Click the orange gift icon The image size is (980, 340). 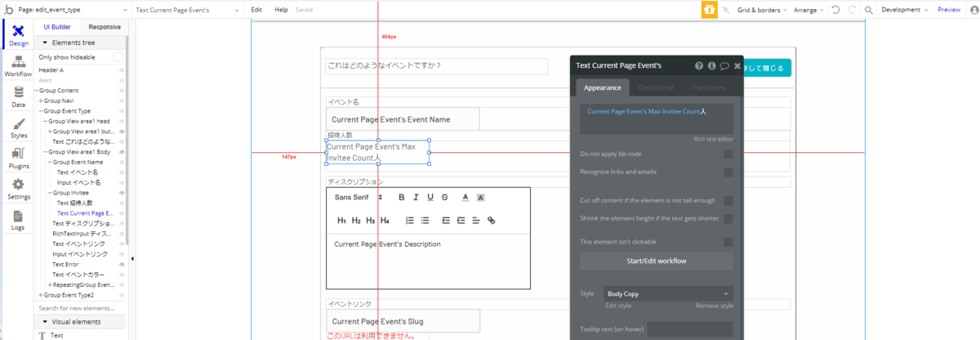click(x=710, y=10)
